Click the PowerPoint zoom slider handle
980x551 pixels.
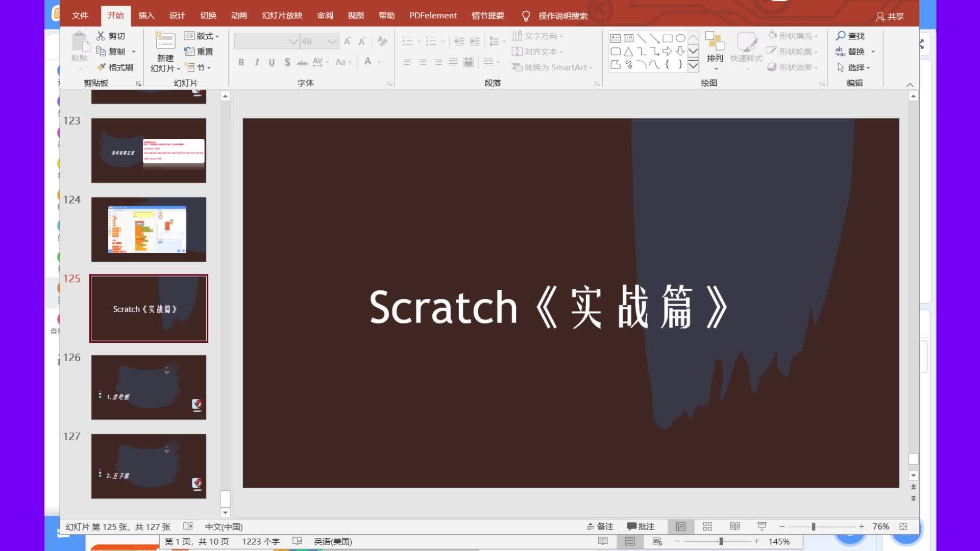[814, 527]
